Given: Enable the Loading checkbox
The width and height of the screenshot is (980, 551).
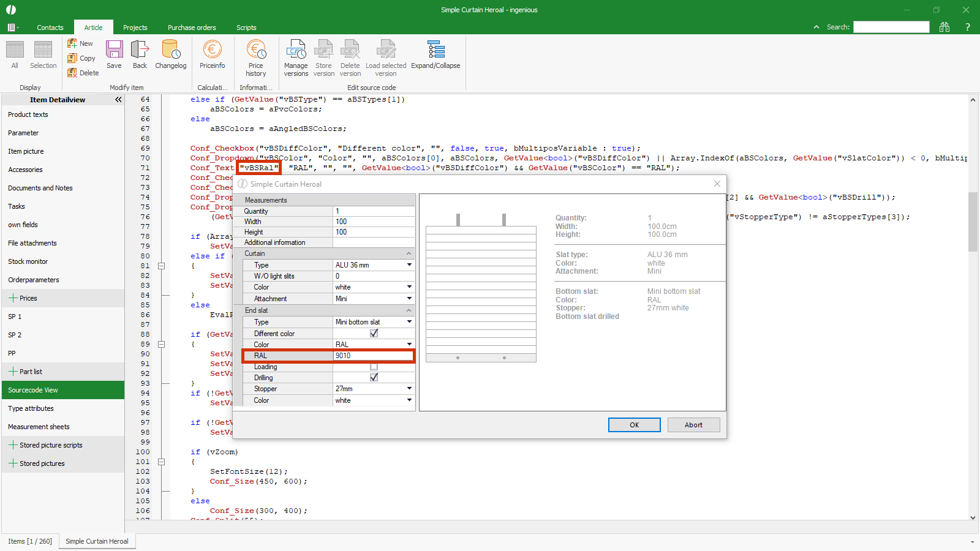Looking at the screenshot, I should click(x=374, y=367).
